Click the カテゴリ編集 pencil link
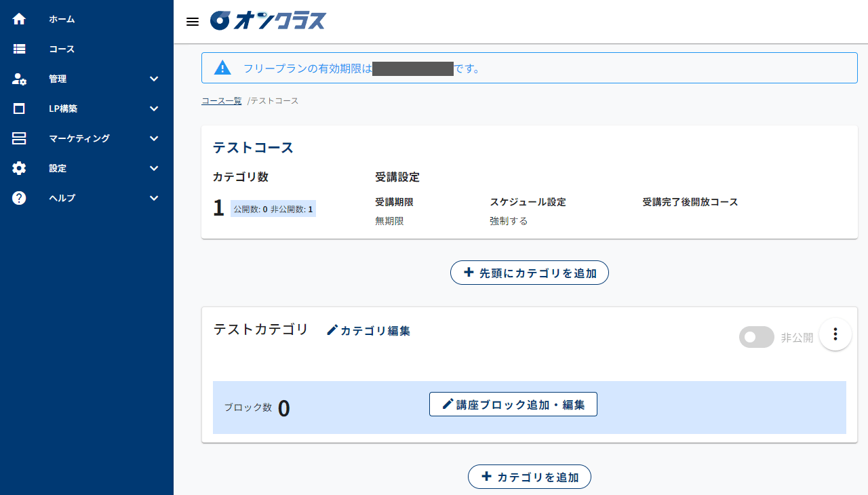Image resolution: width=868 pixels, height=495 pixels. tap(368, 331)
